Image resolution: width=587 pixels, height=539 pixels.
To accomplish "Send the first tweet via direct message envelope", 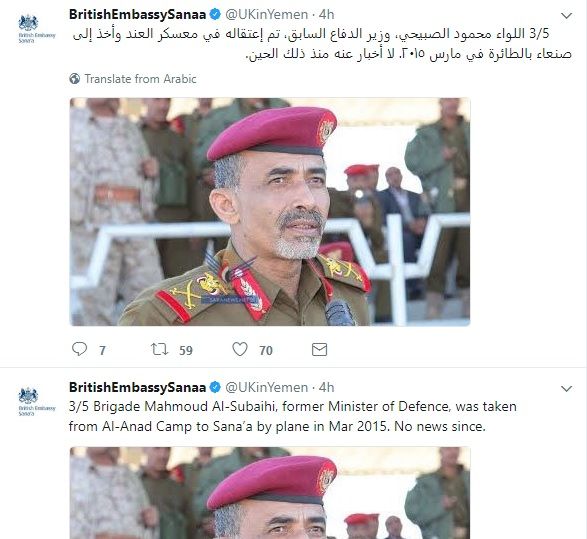I will (x=319, y=350).
